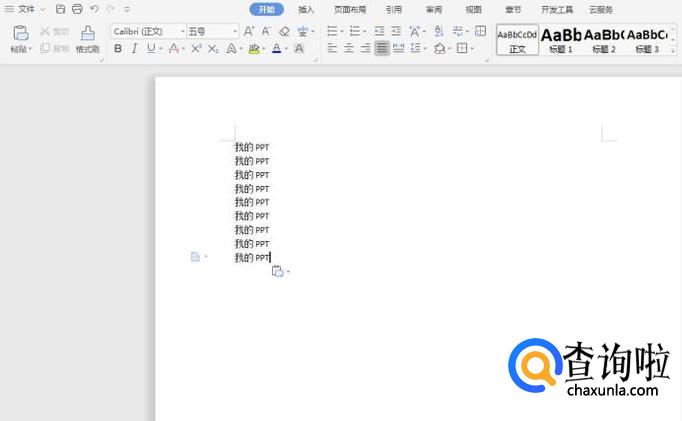Click the Undo arrow icon
Image resolution: width=682 pixels, height=421 pixels.
[94, 9]
